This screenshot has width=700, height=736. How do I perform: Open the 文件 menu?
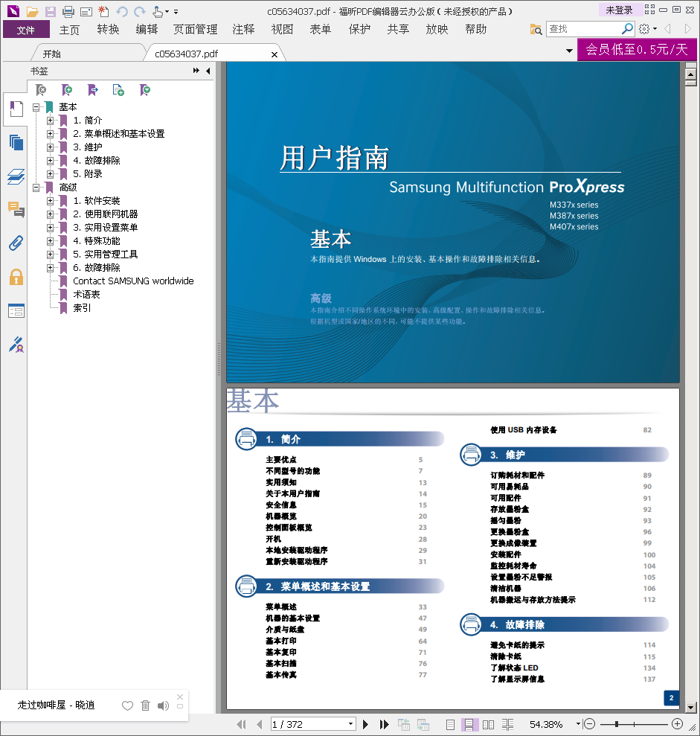[x=26, y=30]
